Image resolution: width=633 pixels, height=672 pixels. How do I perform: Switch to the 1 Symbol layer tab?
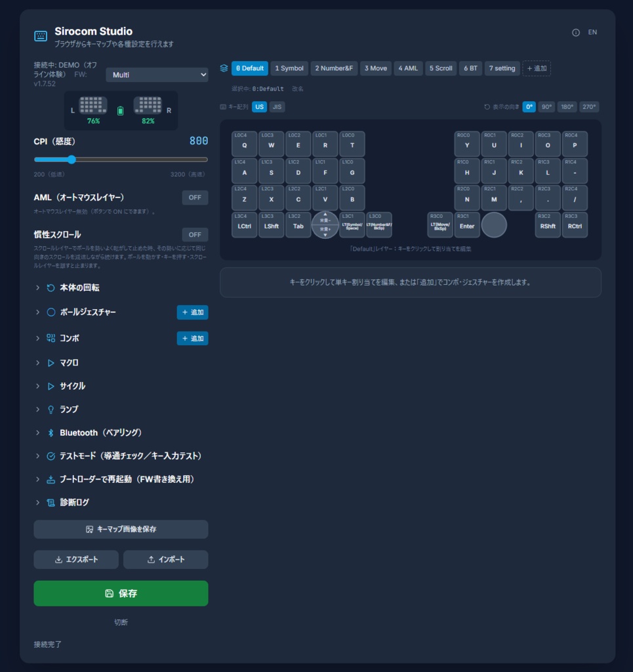(289, 68)
